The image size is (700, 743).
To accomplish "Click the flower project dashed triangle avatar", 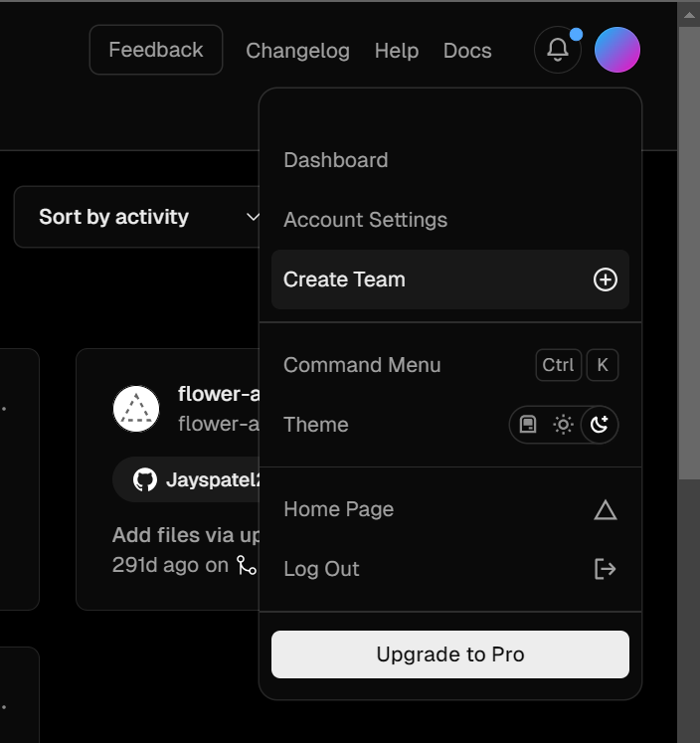I will [x=136, y=409].
